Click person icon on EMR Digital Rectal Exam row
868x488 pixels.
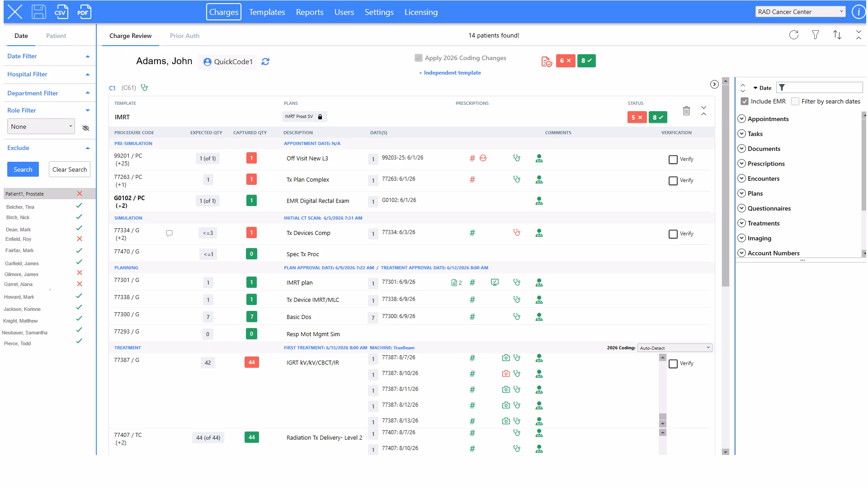[x=539, y=201]
